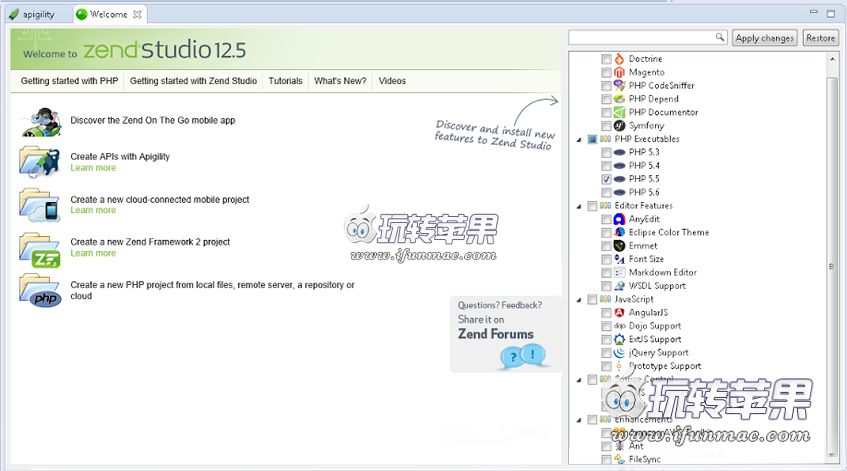Image resolution: width=847 pixels, height=471 pixels.
Task: Collapse the Editor Features group
Action: pos(579,206)
